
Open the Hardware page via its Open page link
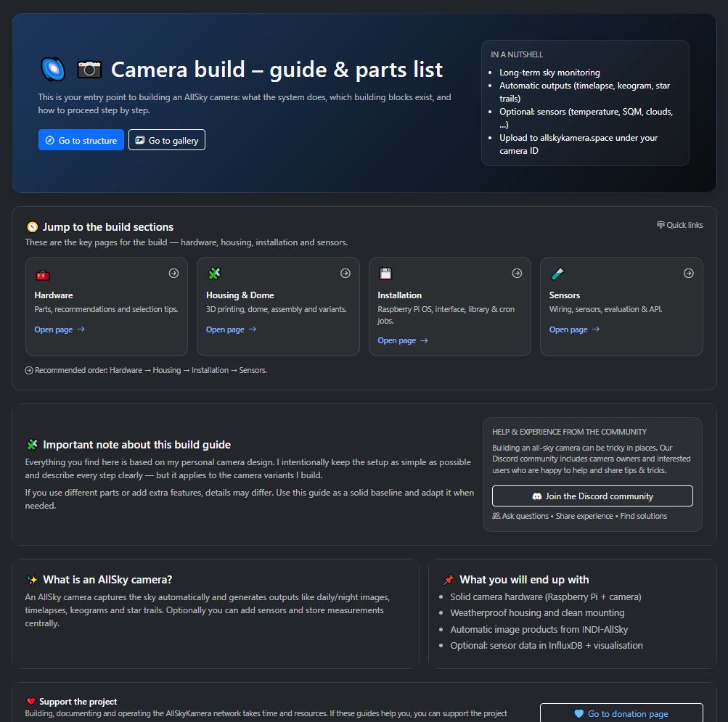point(54,329)
